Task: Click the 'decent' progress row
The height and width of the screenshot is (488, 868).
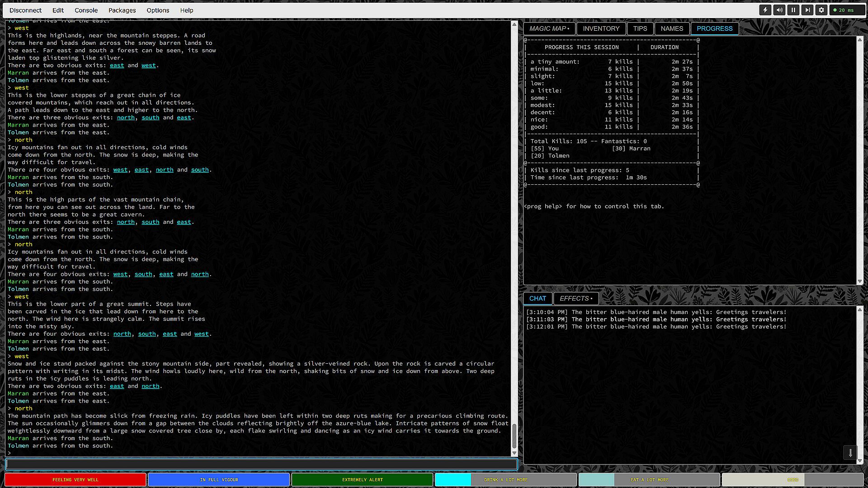Action: click(x=612, y=113)
